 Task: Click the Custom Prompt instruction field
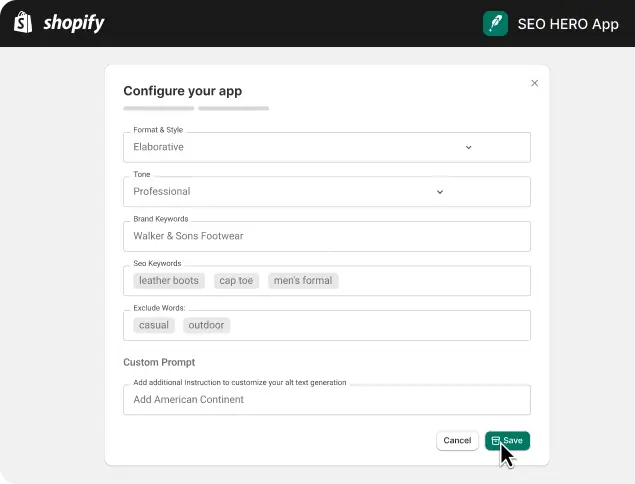327,400
